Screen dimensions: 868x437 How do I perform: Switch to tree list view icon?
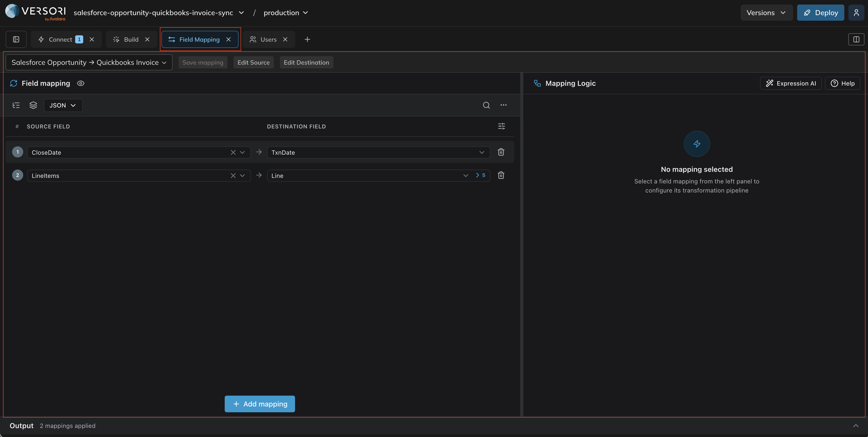(x=16, y=105)
